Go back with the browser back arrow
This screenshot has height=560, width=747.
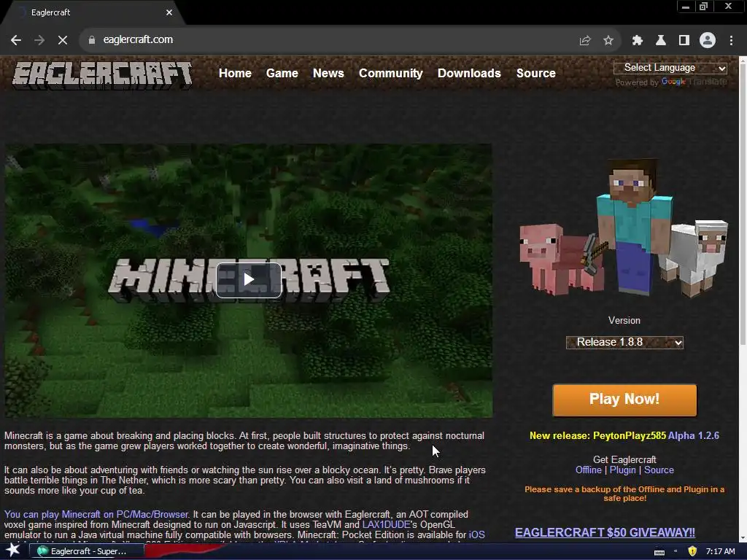pyautogui.click(x=16, y=41)
